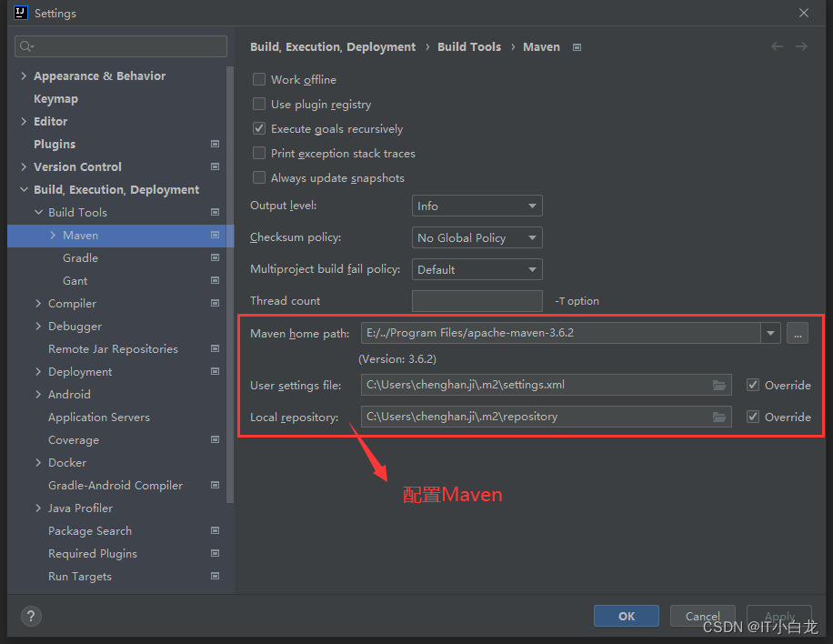Uncheck Execute goals recursively
This screenshot has height=644, width=833.
pyautogui.click(x=259, y=128)
